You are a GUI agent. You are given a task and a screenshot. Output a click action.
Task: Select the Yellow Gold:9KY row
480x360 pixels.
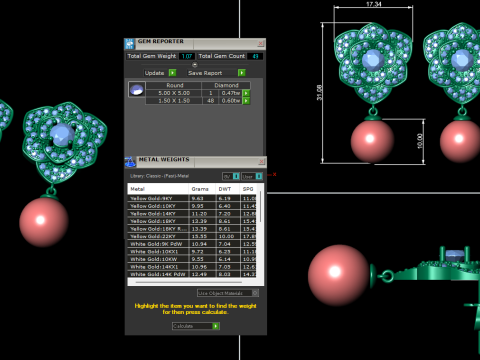click(192, 198)
